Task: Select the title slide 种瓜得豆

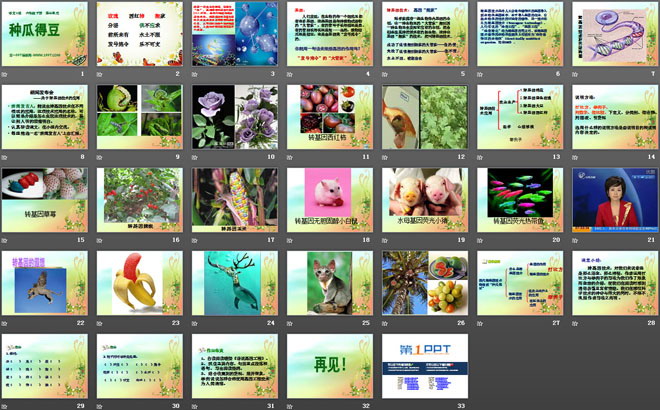Action: pos(45,34)
